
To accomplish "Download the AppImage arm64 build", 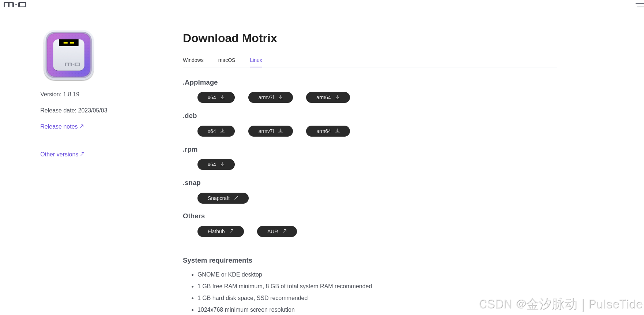I will coord(328,97).
